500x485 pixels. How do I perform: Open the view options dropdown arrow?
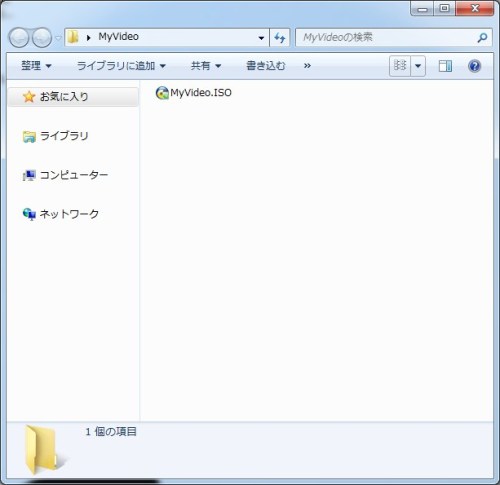click(418, 66)
